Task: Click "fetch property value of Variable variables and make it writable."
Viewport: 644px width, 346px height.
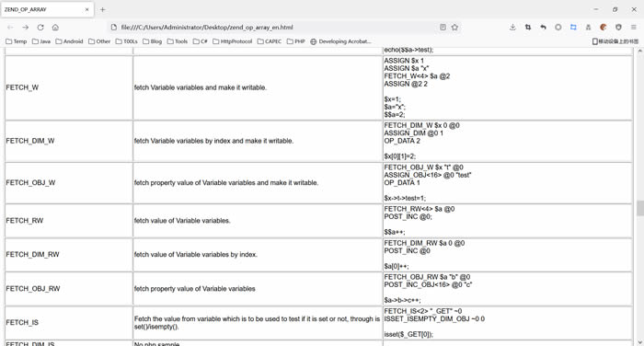Action: (x=226, y=183)
